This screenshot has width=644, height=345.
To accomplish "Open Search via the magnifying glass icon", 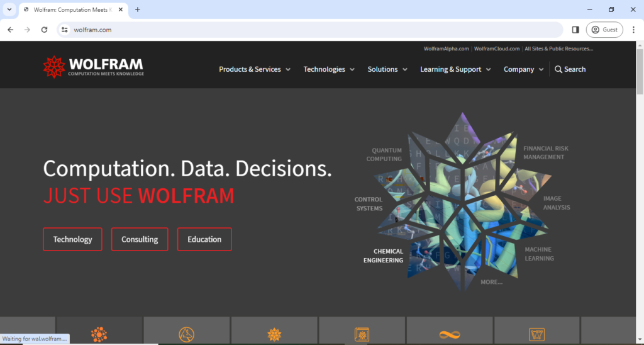I will [558, 69].
